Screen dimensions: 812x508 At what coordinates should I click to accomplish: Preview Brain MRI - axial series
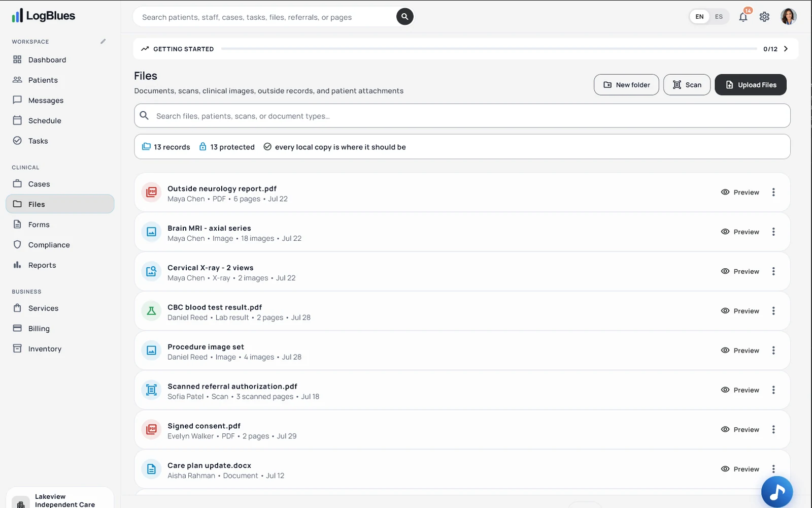coord(740,232)
